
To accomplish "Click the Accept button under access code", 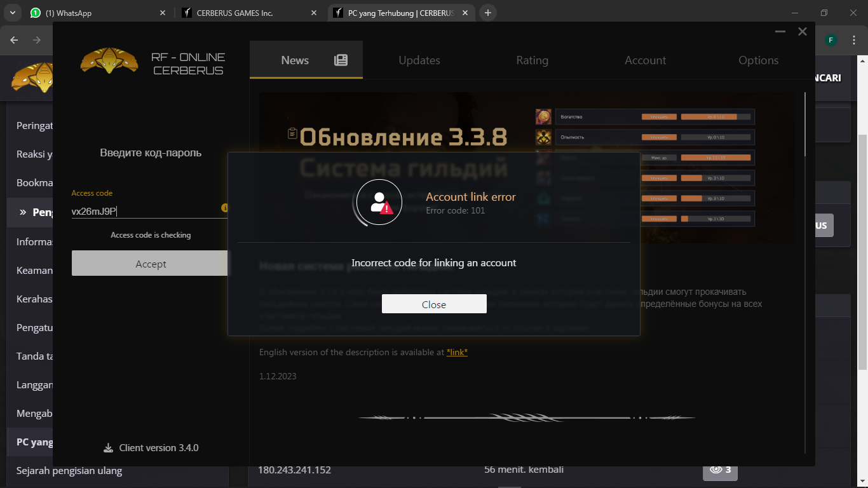I will point(151,264).
